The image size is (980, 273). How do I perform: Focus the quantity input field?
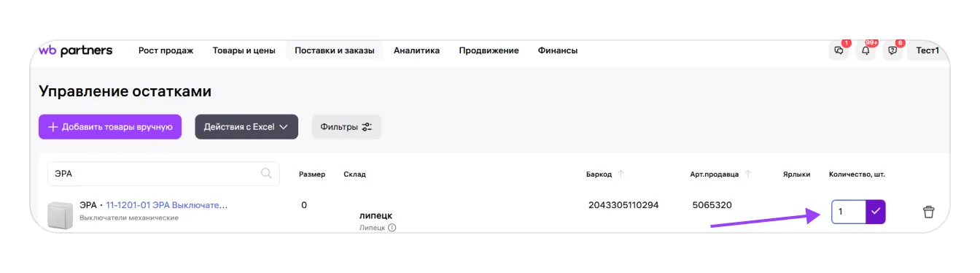[x=849, y=212]
